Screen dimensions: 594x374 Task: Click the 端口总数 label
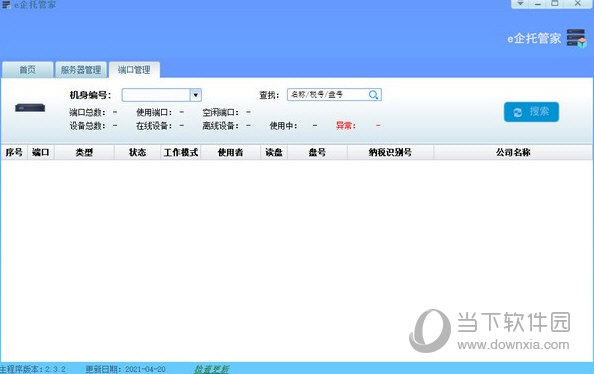tap(87, 113)
